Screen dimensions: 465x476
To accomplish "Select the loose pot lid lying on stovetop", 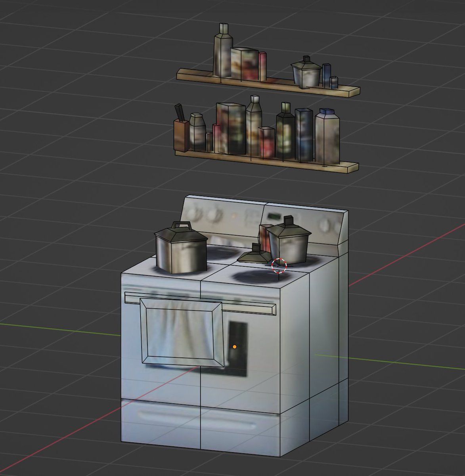I will point(255,255).
